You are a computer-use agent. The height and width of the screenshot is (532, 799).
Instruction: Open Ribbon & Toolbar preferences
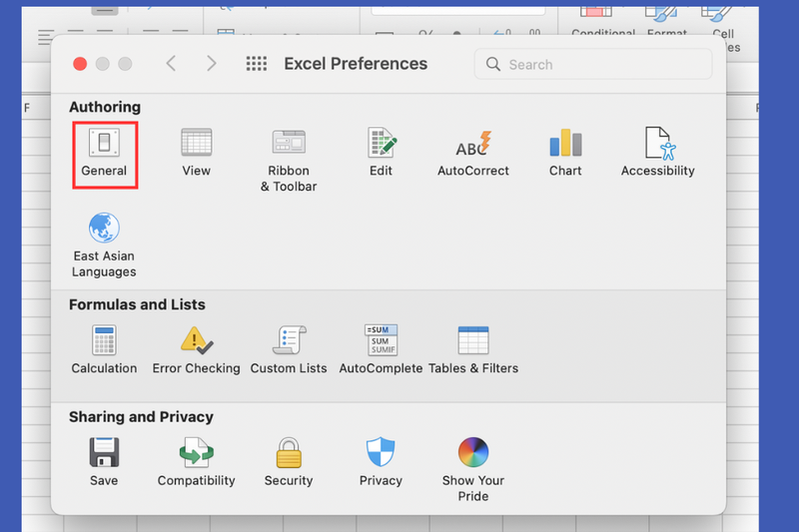tap(289, 160)
